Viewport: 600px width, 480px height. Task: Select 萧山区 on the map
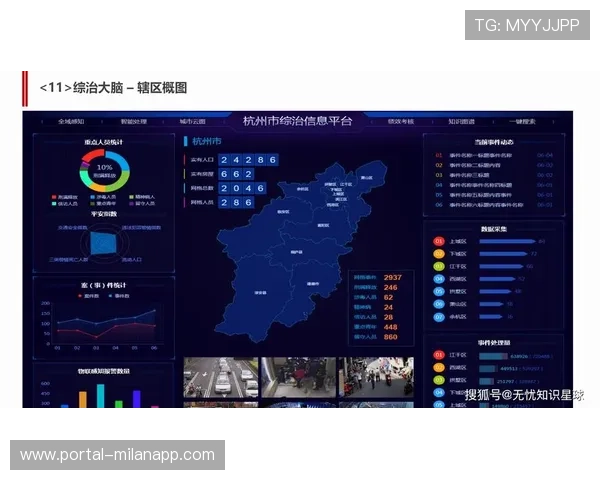click(366, 178)
